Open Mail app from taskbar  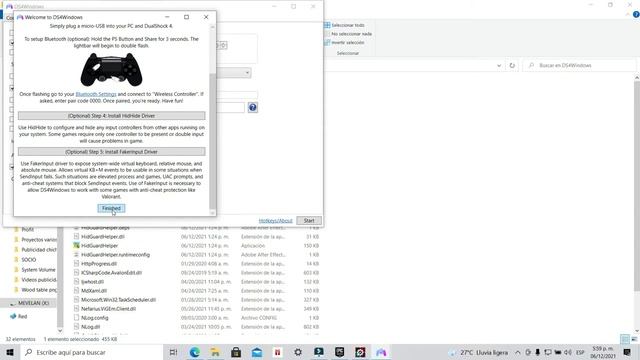(x=257, y=352)
